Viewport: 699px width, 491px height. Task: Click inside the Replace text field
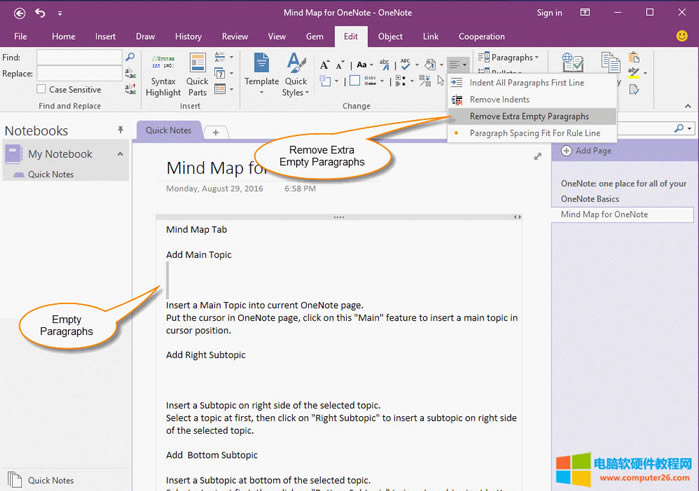point(79,74)
